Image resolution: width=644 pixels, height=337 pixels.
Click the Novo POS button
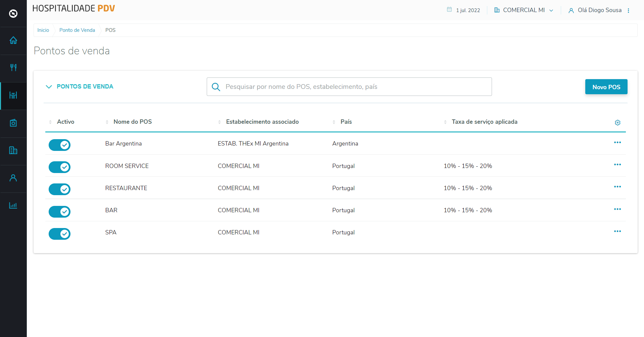click(x=606, y=87)
